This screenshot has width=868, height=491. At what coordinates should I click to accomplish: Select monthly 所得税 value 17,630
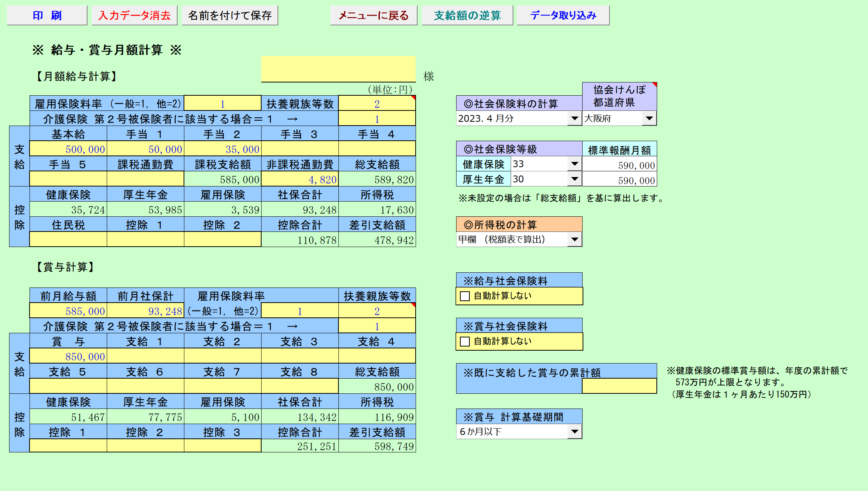pyautogui.click(x=377, y=209)
